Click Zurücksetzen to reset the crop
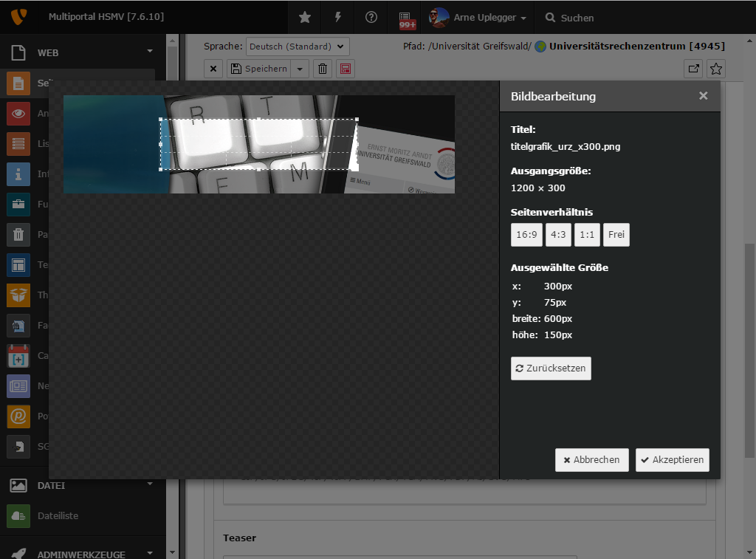 (551, 368)
